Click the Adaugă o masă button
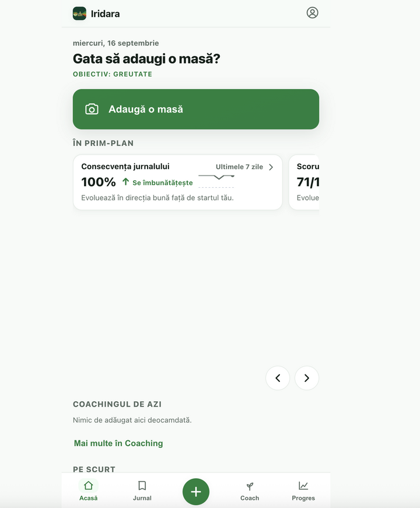The image size is (420, 508). coord(196,109)
